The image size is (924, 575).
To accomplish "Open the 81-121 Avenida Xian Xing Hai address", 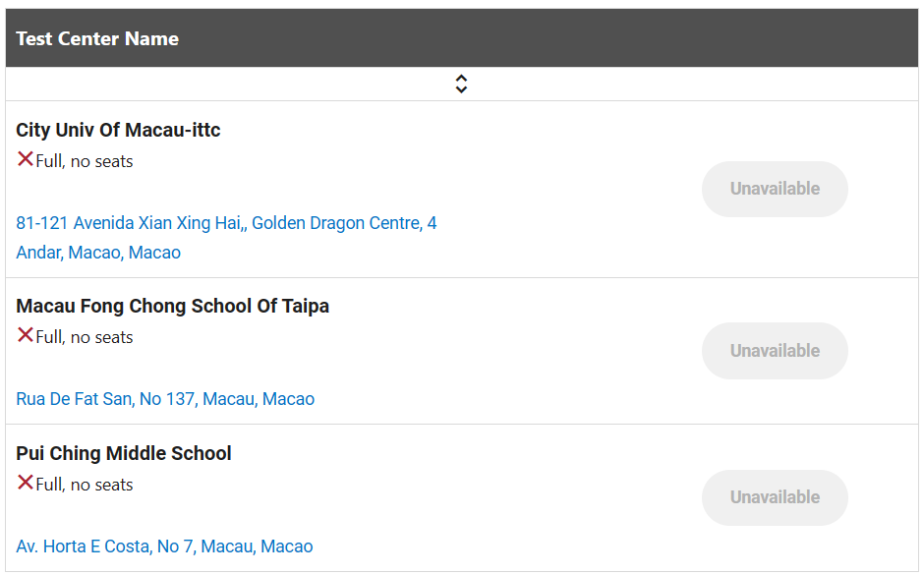I will pyautogui.click(x=130, y=223).
